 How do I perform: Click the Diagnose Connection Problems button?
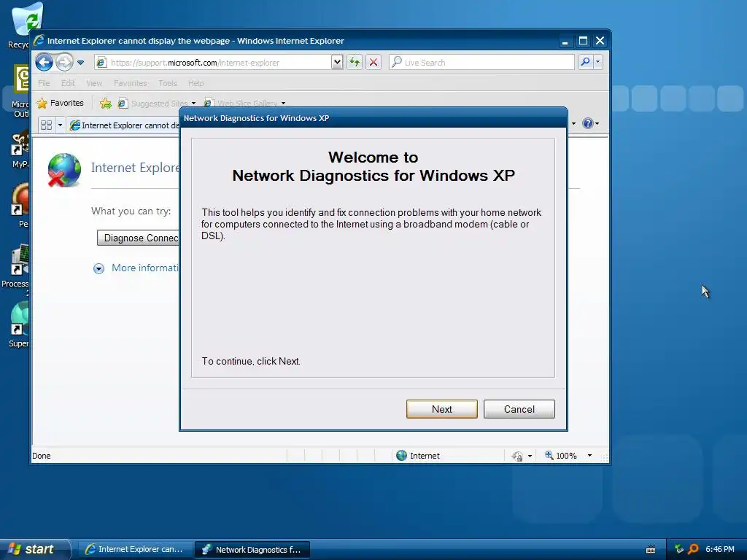(x=138, y=238)
